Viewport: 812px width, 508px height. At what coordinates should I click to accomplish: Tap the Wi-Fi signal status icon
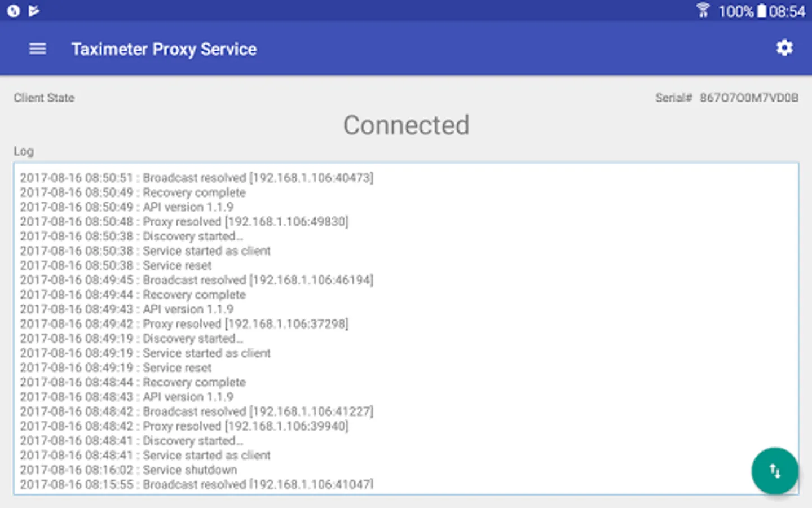pyautogui.click(x=703, y=11)
